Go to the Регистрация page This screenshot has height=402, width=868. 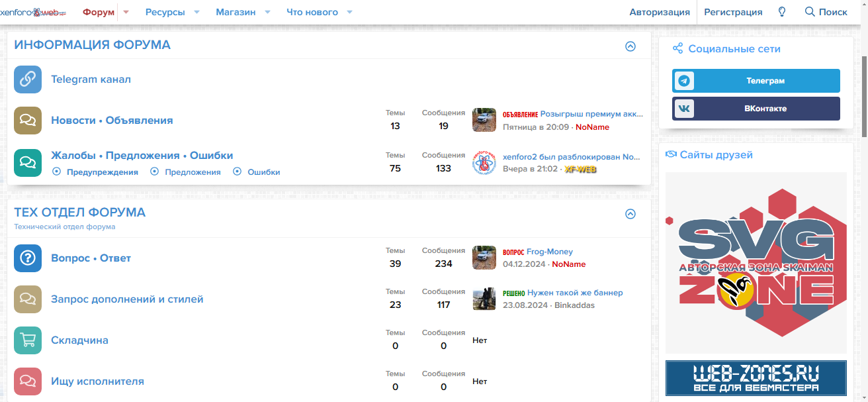point(733,12)
